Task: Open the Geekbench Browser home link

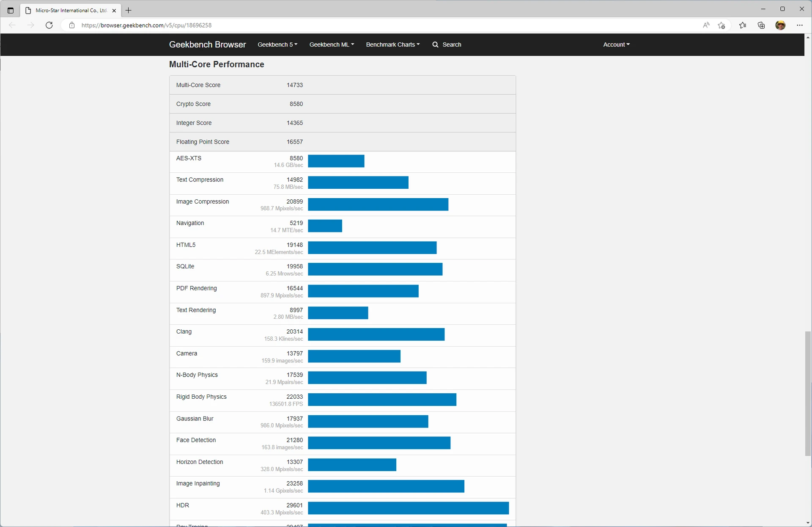Action: [x=207, y=44]
